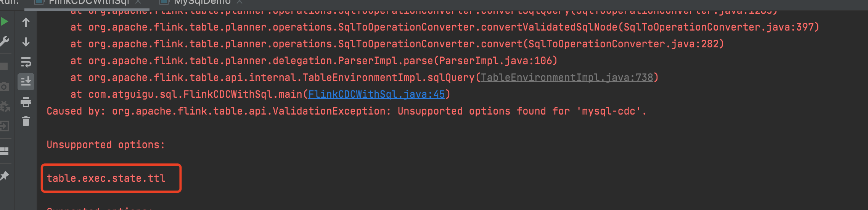868x210 pixels.
Task: Click the table.exec.state.ttl text line
Action: click(106, 178)
